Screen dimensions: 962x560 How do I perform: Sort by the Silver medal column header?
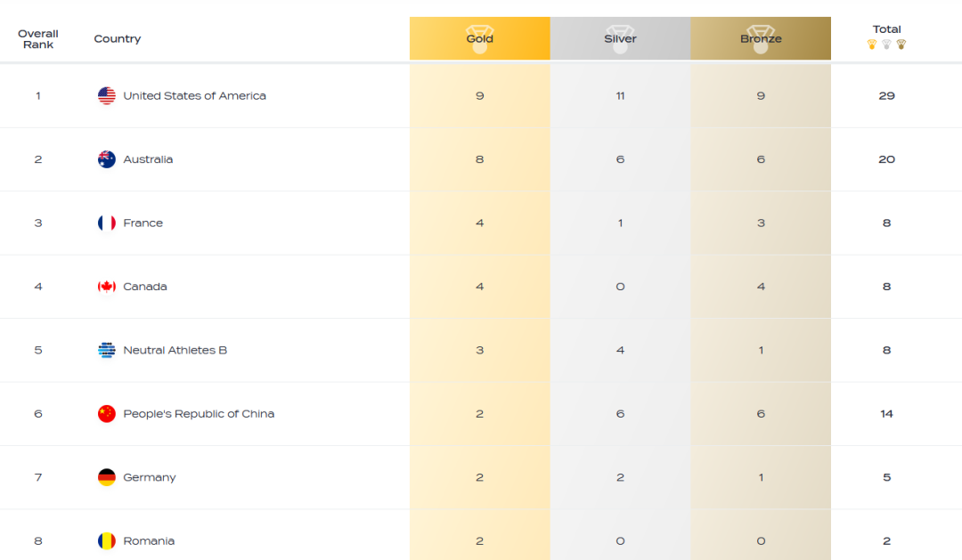point(620,39)
